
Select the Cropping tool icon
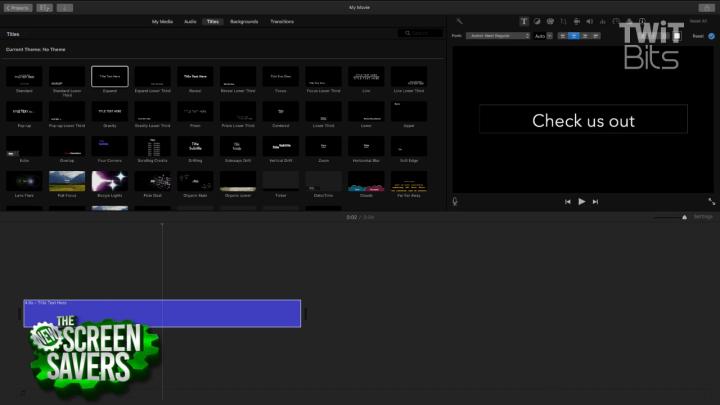pos(563,20)
